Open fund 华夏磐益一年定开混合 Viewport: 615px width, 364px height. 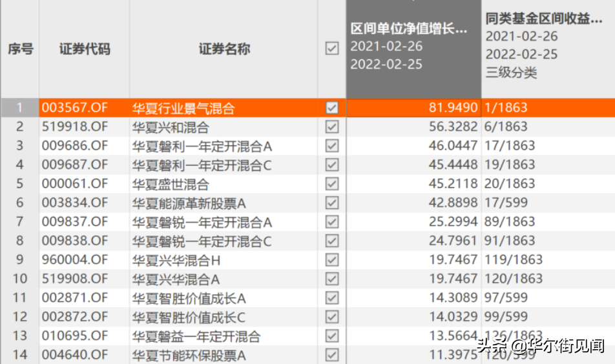tap(196, 336)
